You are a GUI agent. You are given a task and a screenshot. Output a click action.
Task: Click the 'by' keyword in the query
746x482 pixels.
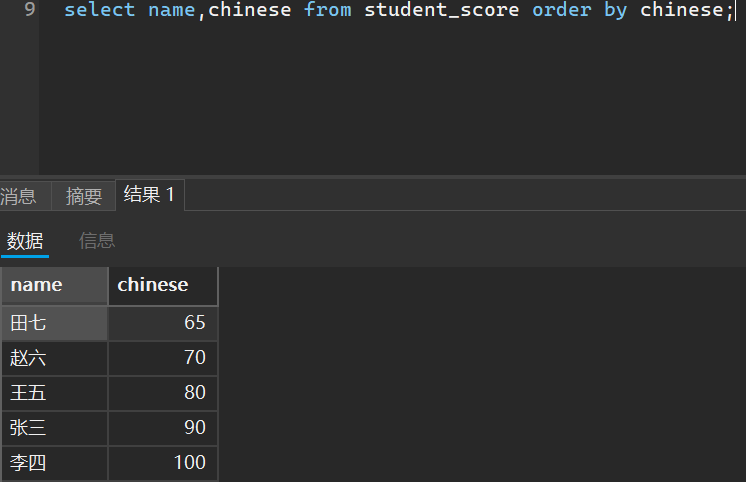(x=616, y=10)
